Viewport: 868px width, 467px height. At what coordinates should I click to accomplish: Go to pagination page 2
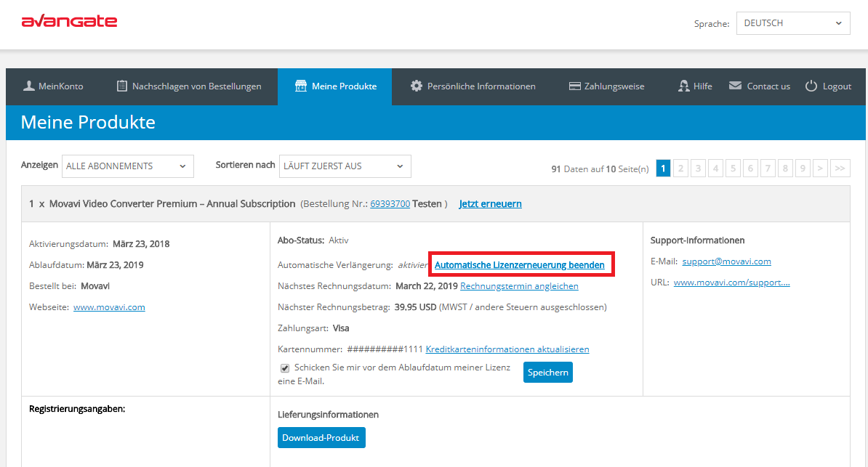681,168
